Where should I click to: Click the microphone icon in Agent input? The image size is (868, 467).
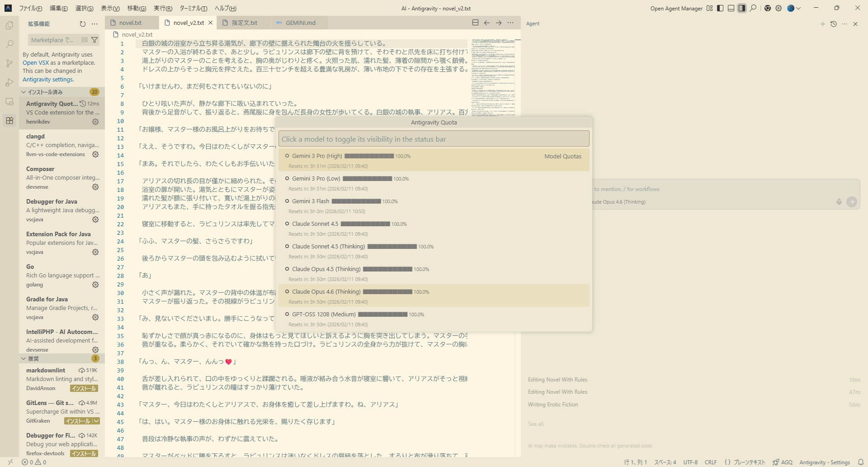pos(839,202)
